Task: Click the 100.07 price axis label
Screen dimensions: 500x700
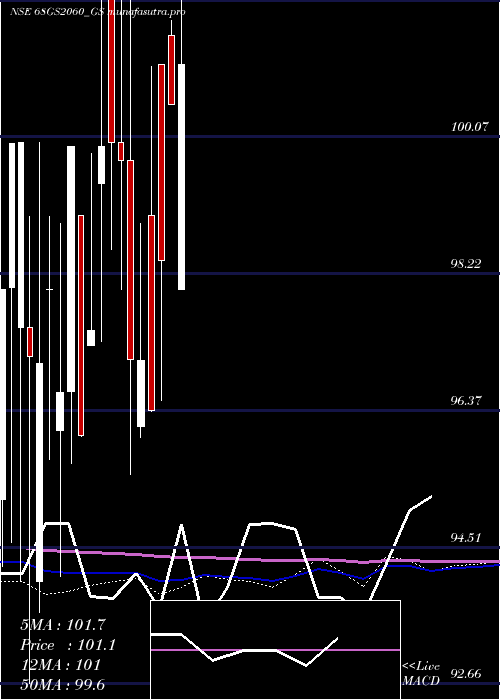Action: click(468, 127)
